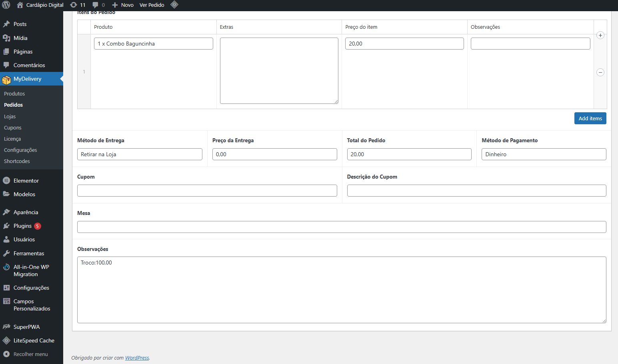Remove the item row with minus icon
618x364 pixels.
[600, 72]
